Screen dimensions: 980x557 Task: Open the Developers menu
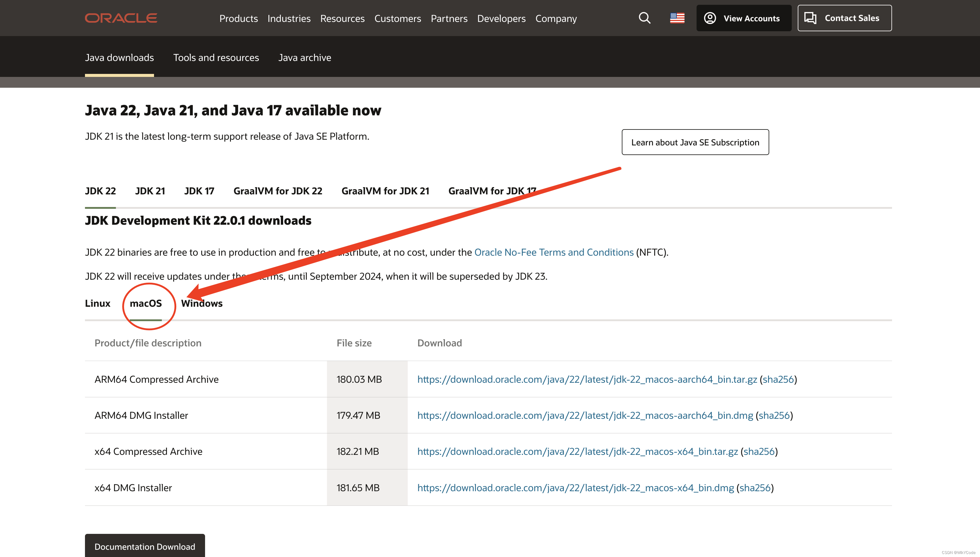(x=501, y=18)
